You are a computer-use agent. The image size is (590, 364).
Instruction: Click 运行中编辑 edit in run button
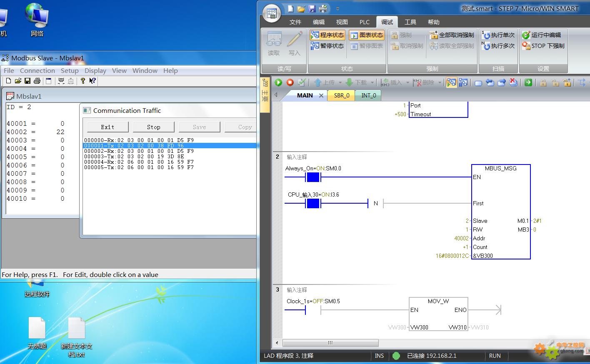[542, 35]
